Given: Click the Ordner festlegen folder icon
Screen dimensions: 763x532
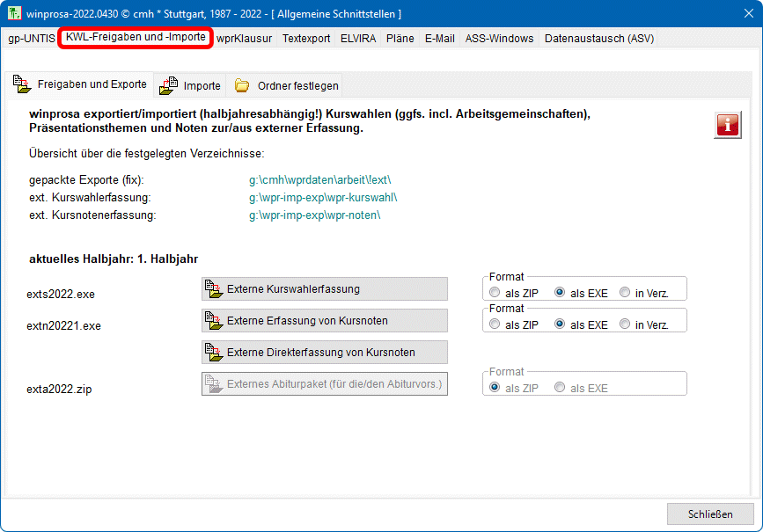Looking at the screenshot, I should point(242,86).
